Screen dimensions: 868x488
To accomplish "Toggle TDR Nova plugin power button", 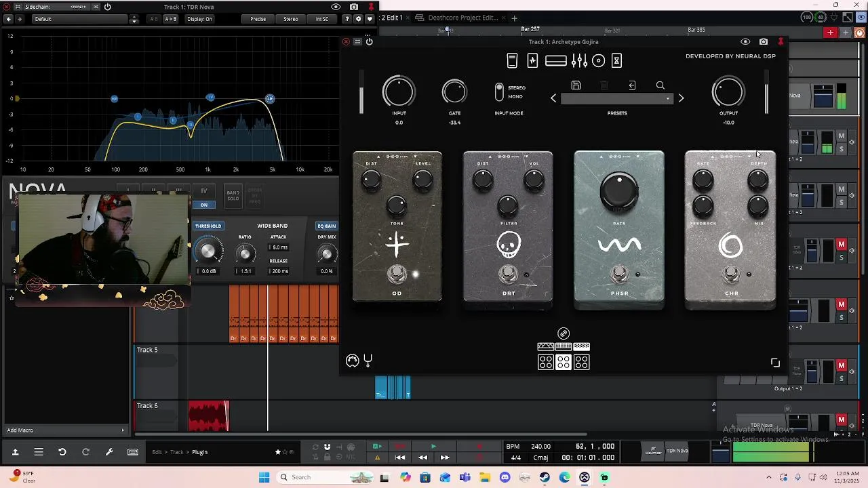I will click(107, 7).
